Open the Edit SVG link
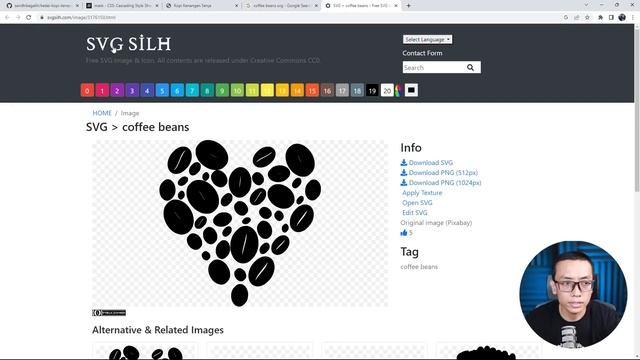 click(x=415, y=213)
